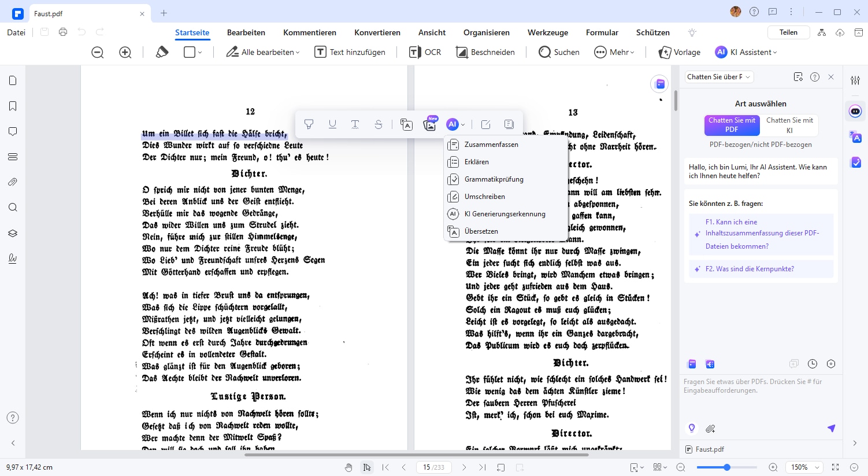Click the lightbulb prompt icon in chat

coord(692,429)
